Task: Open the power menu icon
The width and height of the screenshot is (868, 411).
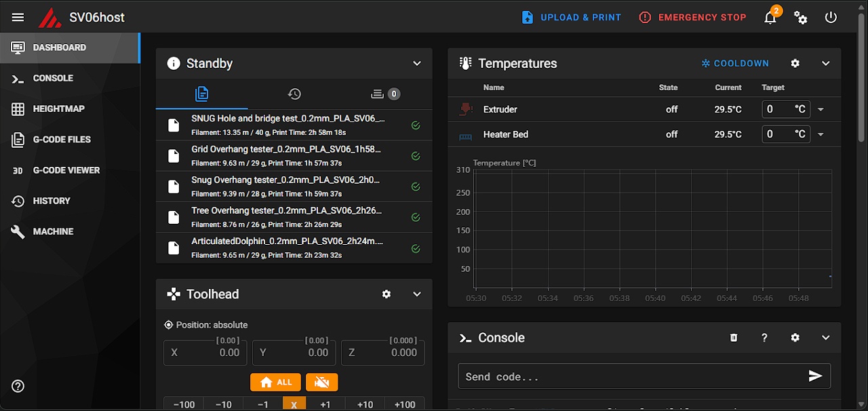Action: [x=831, y=18]
